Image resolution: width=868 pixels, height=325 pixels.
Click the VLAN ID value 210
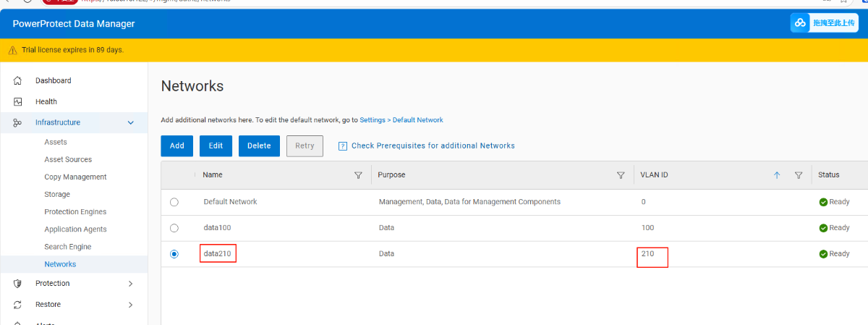(x=647, y=254)
